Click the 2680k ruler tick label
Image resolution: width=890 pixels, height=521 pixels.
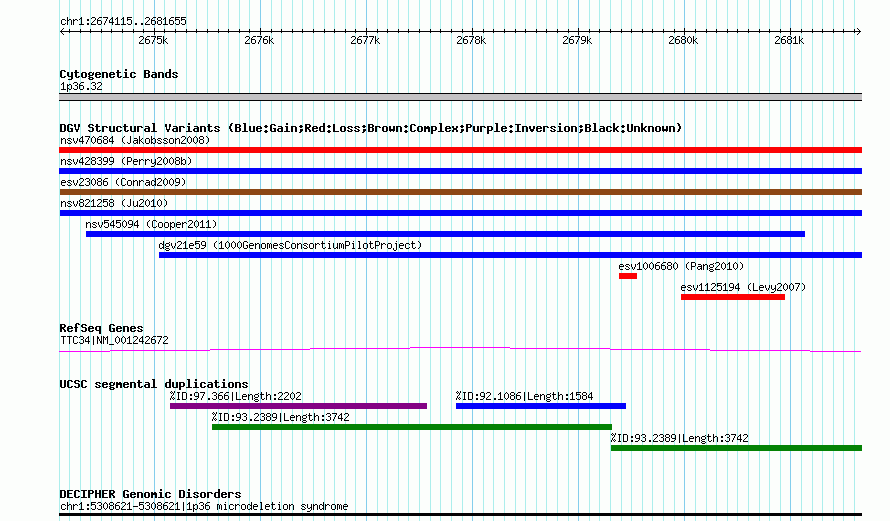(683, 40)
